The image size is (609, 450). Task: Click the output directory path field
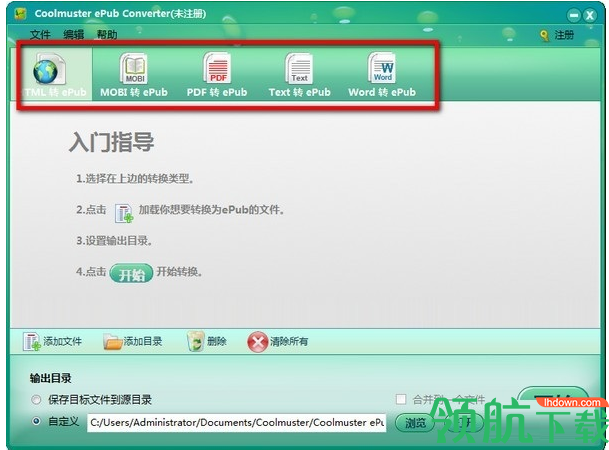coord(237,422)
